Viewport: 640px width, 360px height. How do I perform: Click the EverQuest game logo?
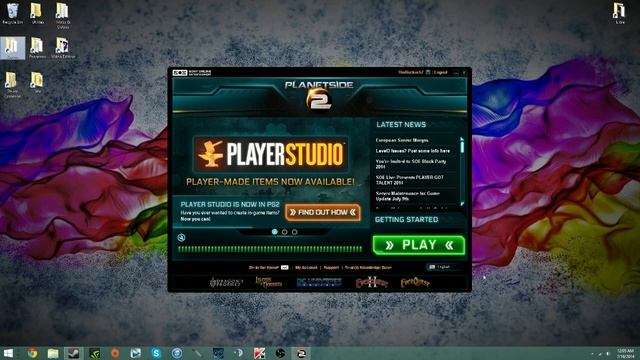[415, 282]
